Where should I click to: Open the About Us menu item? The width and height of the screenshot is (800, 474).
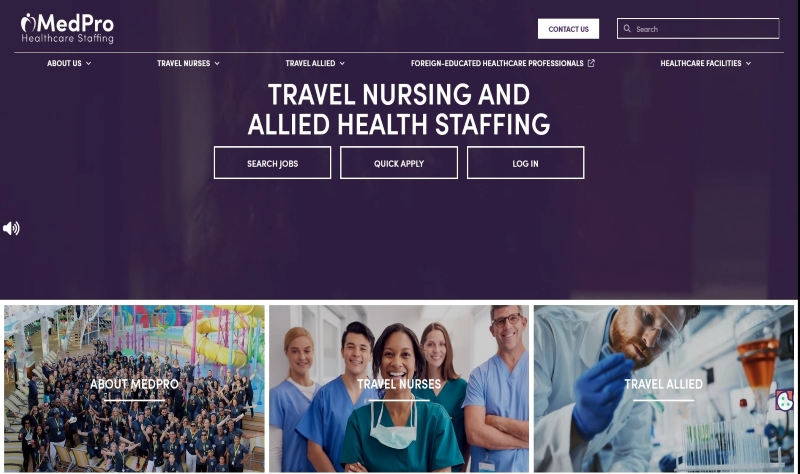(64, 63)
